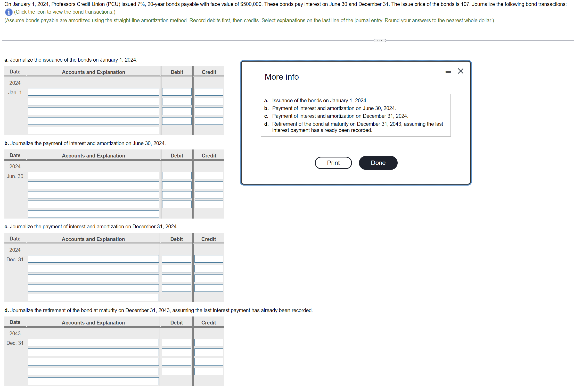Click first debit field for Jun. 30 entry
The height and width of the screenshot is (392, 574).
pyautogui.click(x=177, y=176)
